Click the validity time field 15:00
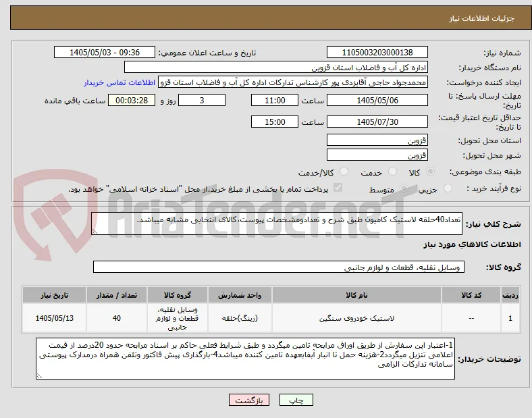The height and width of the screenshot is (418, 532). [x=275, y=122]
